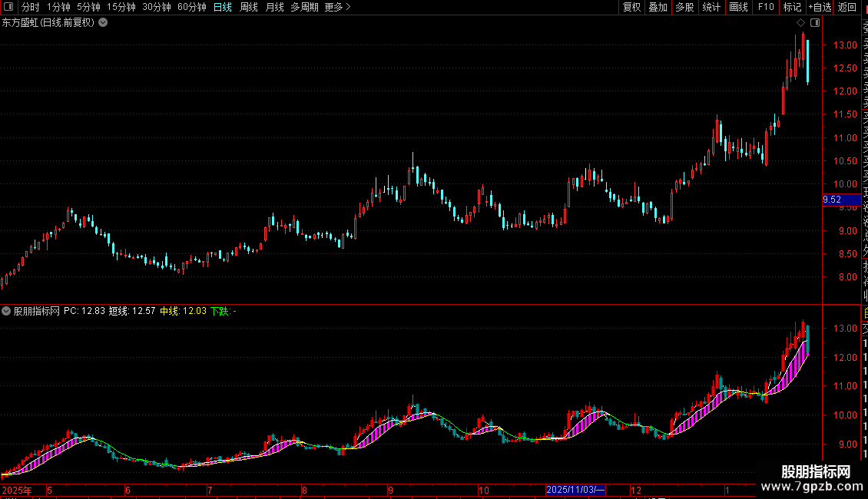Screen dimensions: 868x499
Task: Click the 股朋指标网 indicator name
Action: pos(37,311)
